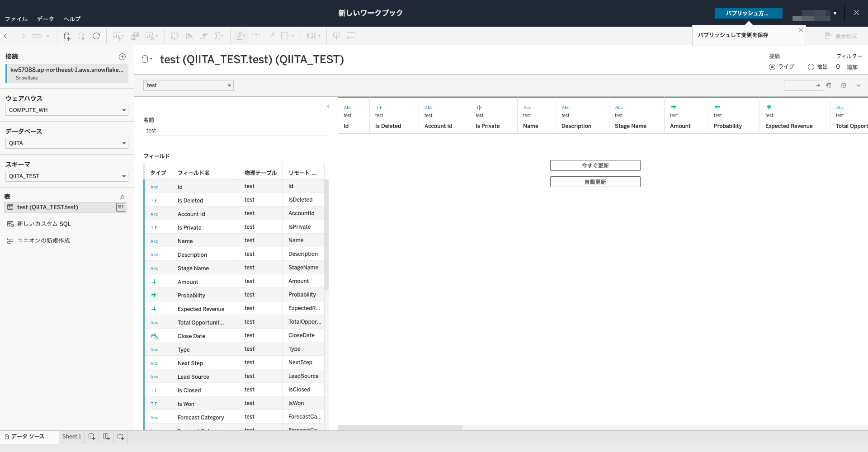The width and height of the screenshot is (868, 452).
Task: Click the sort descending icon
Action: (x=204, y=36)
